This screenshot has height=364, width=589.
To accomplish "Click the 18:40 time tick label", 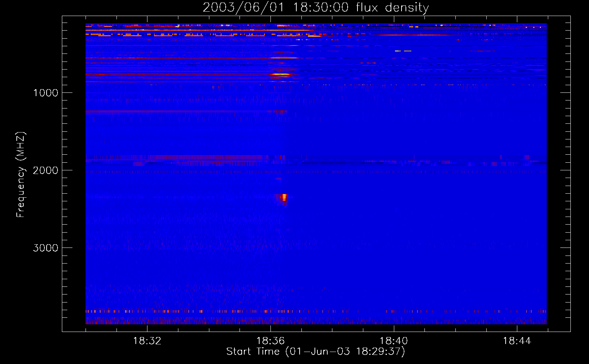I will coord(394,341).
